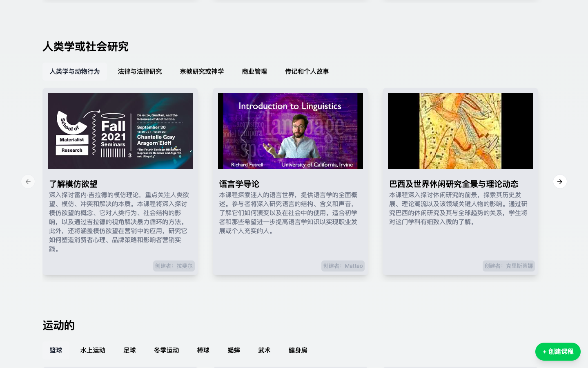Select the 人类学与动物行为 tab
The width and height of the screenshot is (588, 368).
click(x=75, y=72)
